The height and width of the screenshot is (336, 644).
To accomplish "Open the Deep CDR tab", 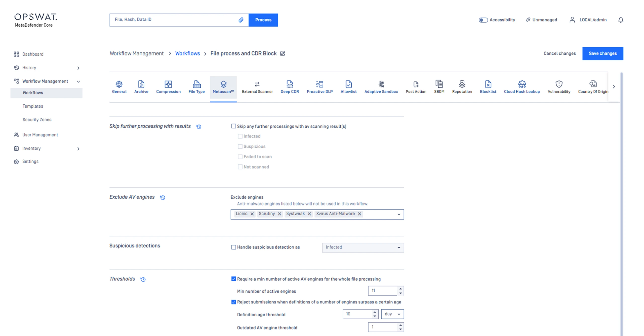I will point(289,87).
